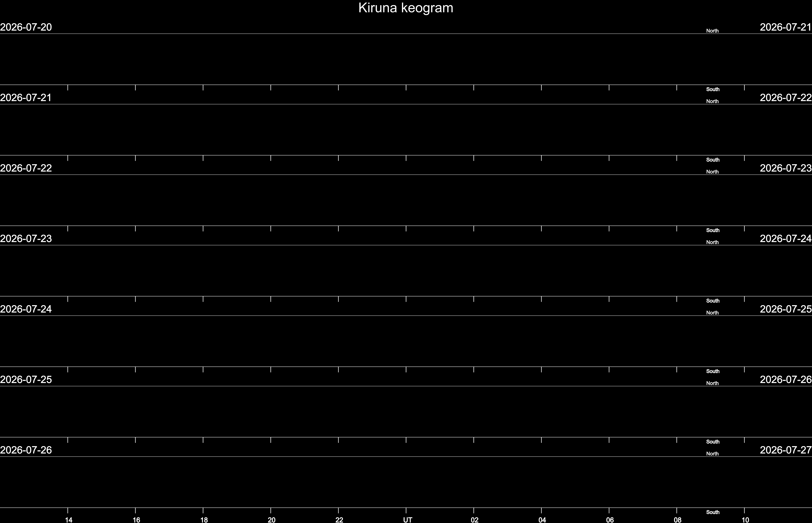The height and width of the screenshot is (523, 812).
Task: Click the "06" hour label on the bottom axis
Action: point(610,520)
